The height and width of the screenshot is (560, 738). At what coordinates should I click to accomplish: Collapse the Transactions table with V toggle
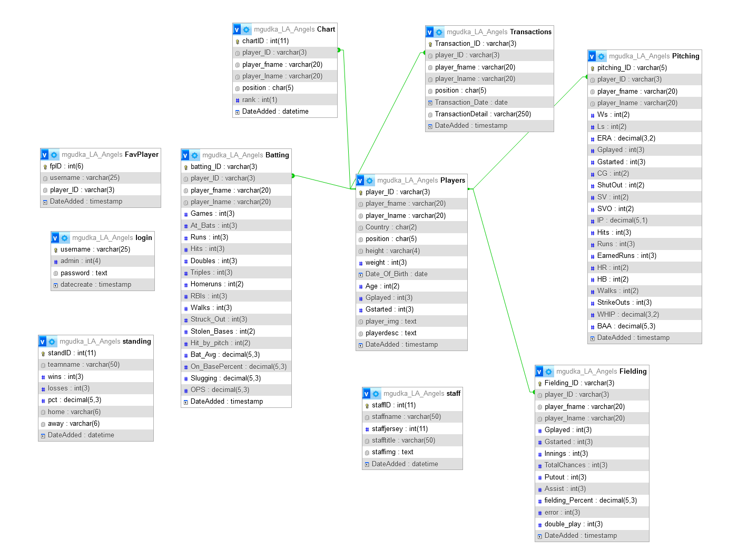[x=430, y=32]
